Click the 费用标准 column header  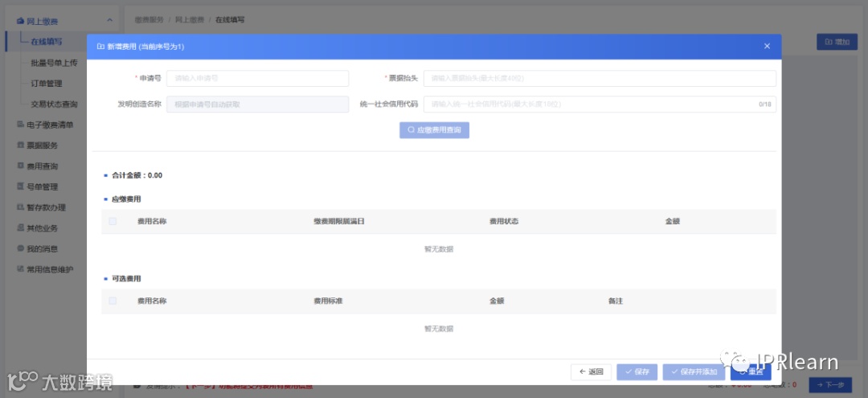329,302
